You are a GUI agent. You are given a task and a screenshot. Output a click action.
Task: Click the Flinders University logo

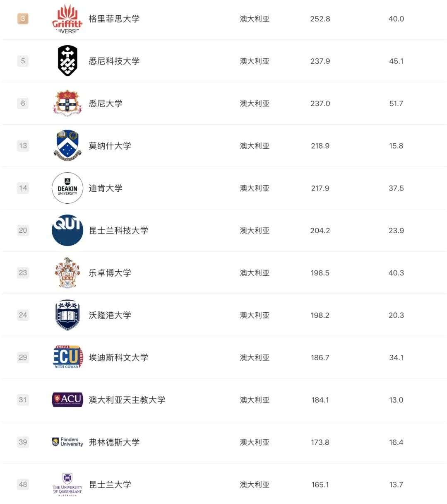67,442
